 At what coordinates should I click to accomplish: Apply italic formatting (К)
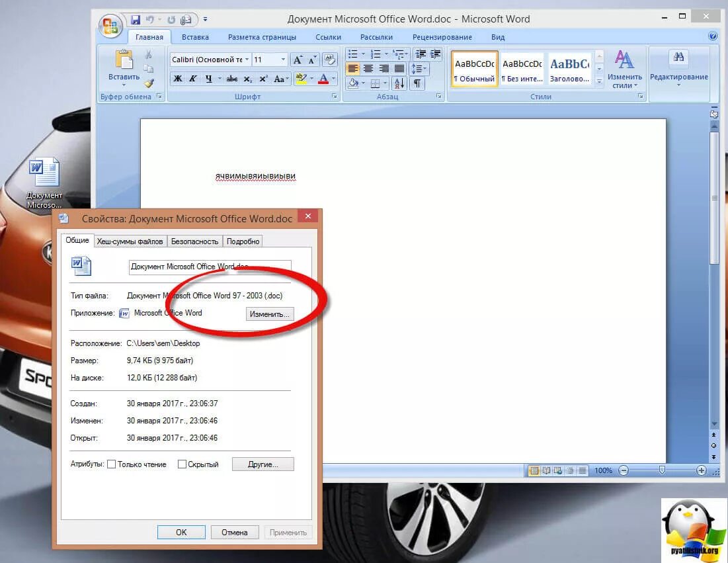coord(193,79)
